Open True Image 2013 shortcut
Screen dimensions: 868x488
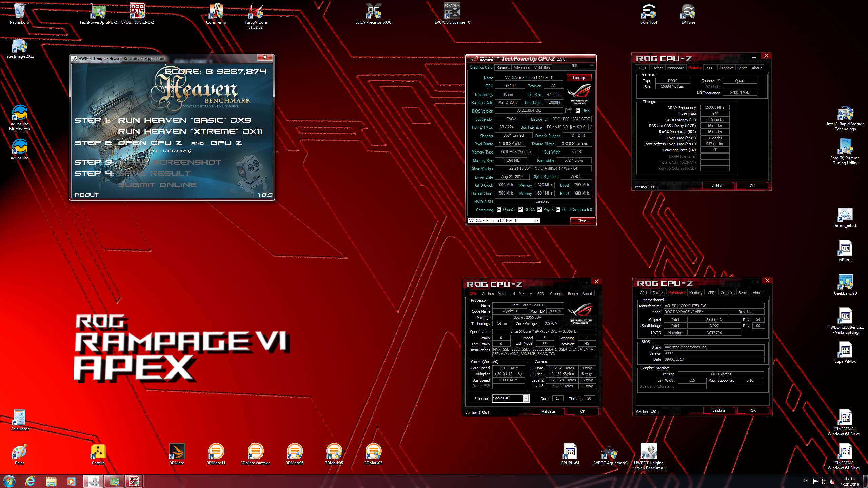19,48
